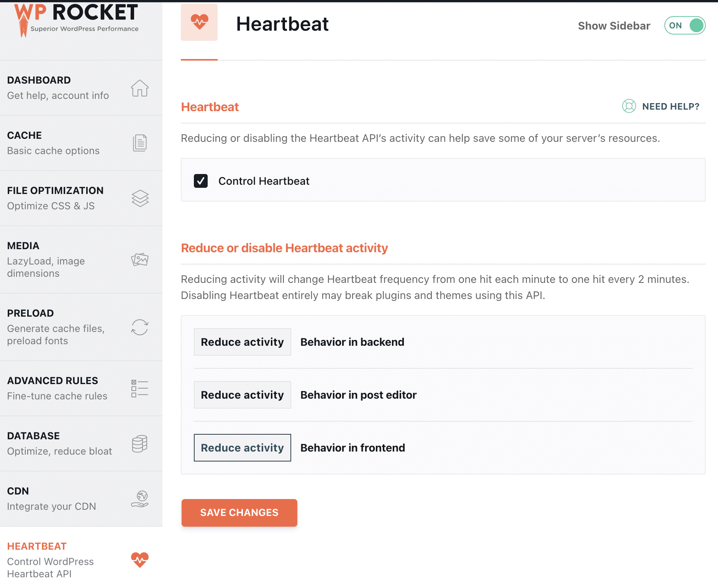Toggle the Show Sidebar switch off

click(684, 25)
